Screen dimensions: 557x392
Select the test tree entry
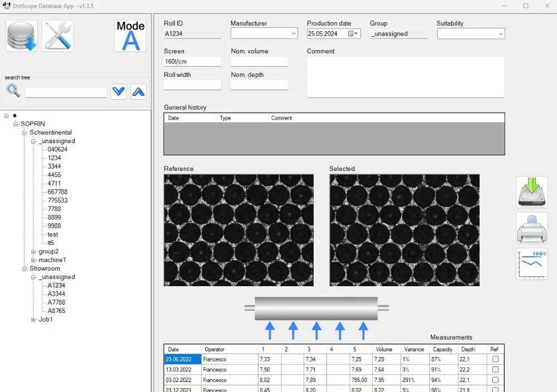tap(52, 234)
